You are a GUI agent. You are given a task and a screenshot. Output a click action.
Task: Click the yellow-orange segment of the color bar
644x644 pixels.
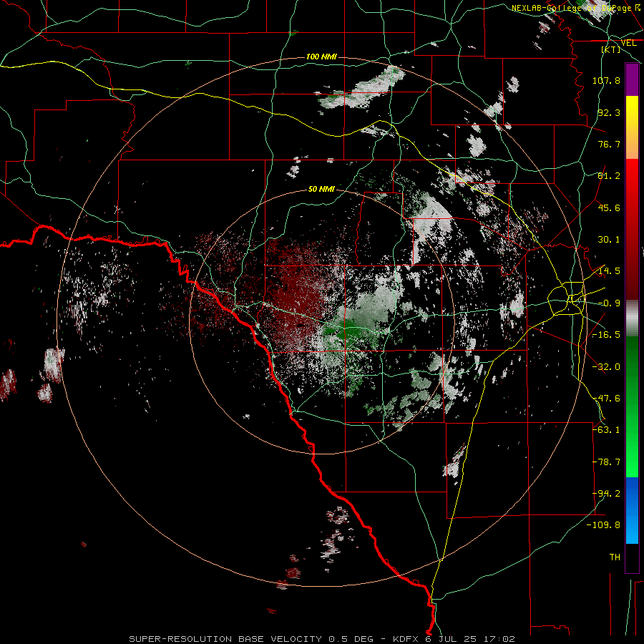tap(632, 127)
